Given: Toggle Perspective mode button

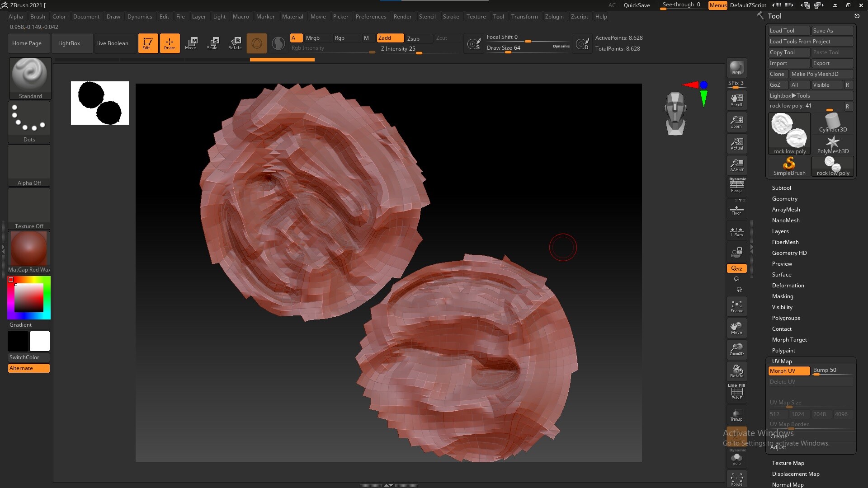Looking at the screenshot, I should pyautogui.click(x=736, y=185).
